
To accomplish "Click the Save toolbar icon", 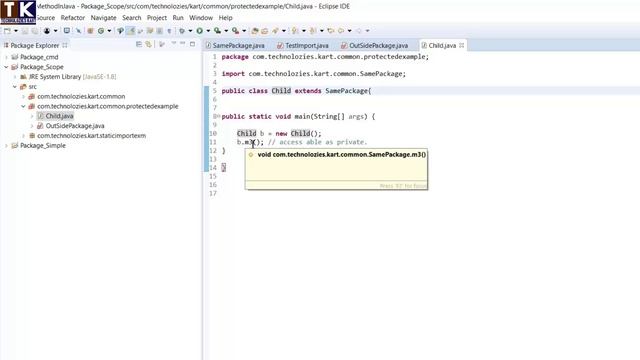I will click(x=25, y=31).
